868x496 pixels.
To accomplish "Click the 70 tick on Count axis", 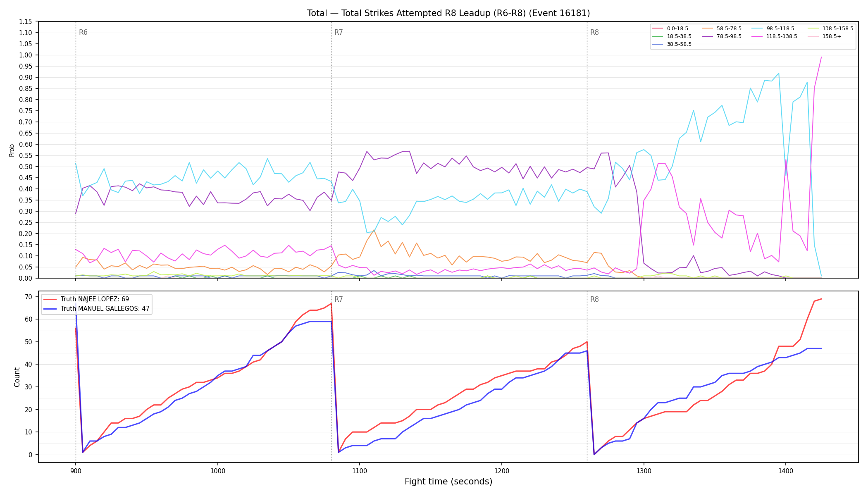I will [29, 297].
